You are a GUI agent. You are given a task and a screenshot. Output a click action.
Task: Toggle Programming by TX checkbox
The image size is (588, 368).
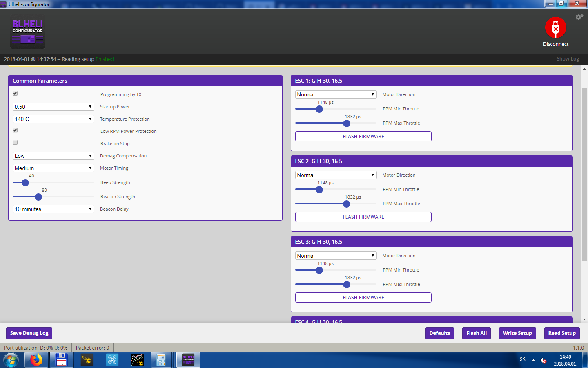coord(15,93)
